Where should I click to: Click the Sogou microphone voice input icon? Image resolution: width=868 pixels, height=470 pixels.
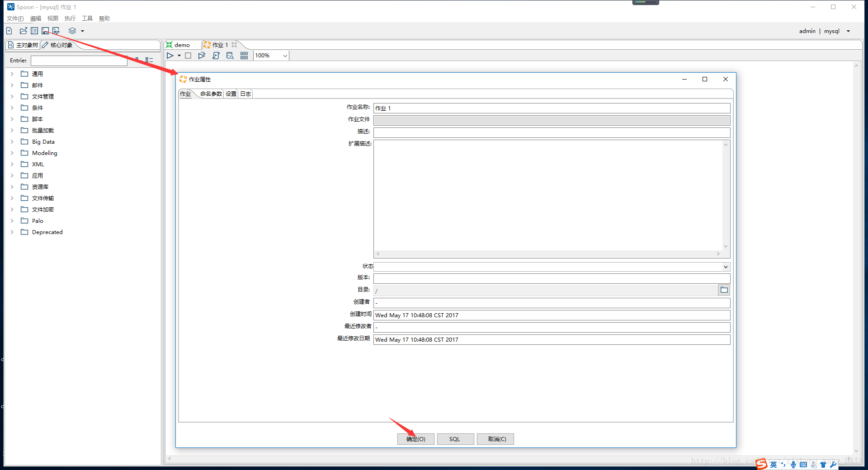pyautogui.click(x=793, y=465)
